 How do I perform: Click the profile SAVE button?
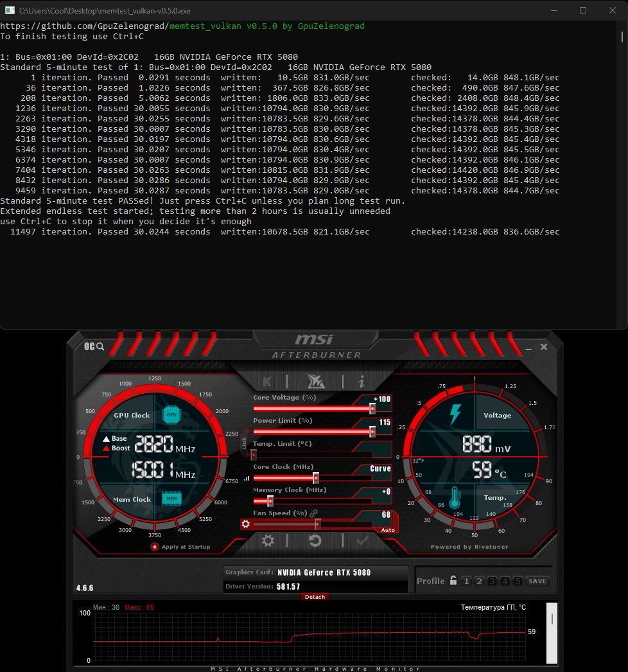point(537,581)
